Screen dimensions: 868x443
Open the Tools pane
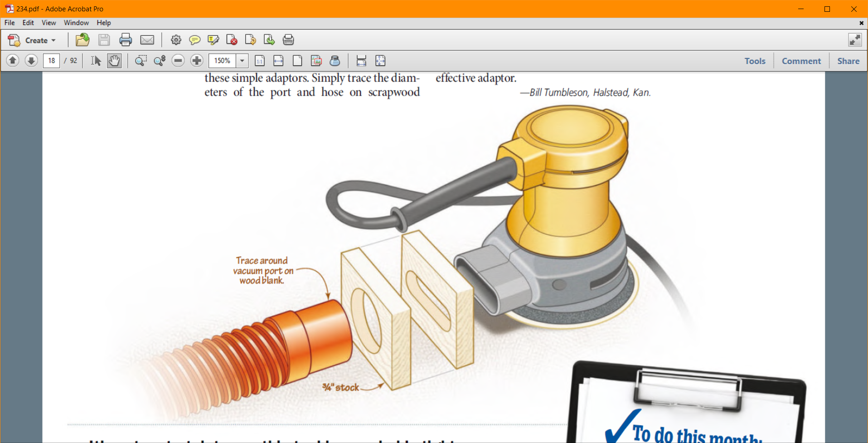click(x=755, y=61)
